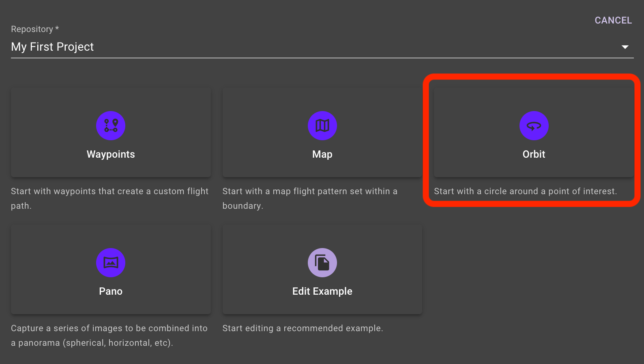Click text "Start with a map flight pattern set within a boundary."
Image resolution: width=644 pixels, height=364 pixels.
point(310,199)
